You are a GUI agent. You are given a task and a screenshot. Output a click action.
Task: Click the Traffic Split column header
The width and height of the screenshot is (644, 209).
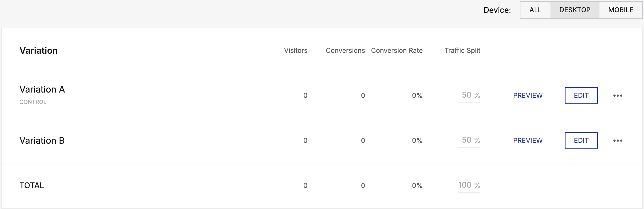[462, 51]
